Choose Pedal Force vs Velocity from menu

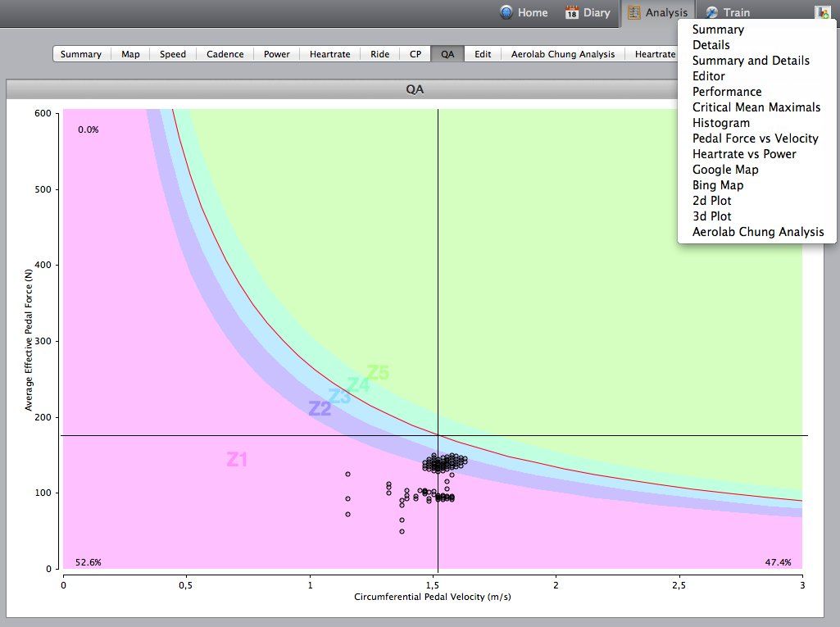tap(755, 139)
